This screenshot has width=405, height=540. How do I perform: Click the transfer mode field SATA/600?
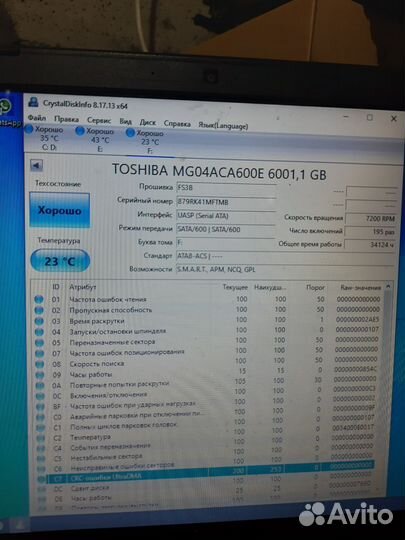[226, 229]
